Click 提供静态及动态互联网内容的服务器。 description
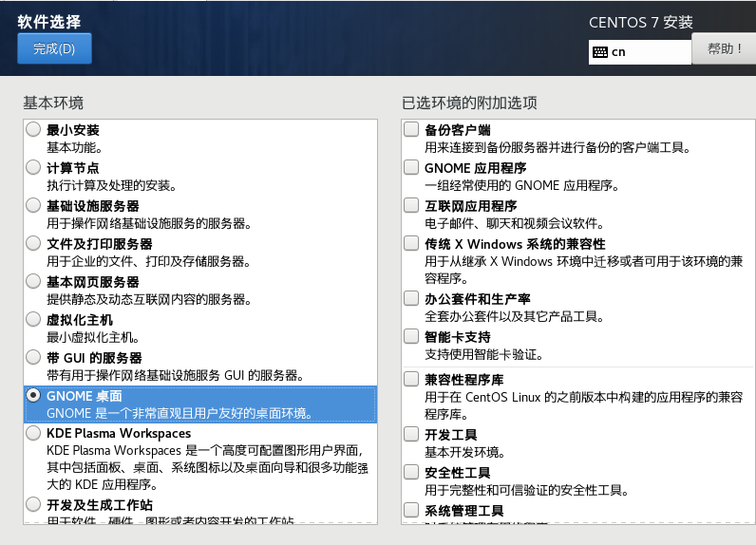The image size is (756, 545). [149, 300]
